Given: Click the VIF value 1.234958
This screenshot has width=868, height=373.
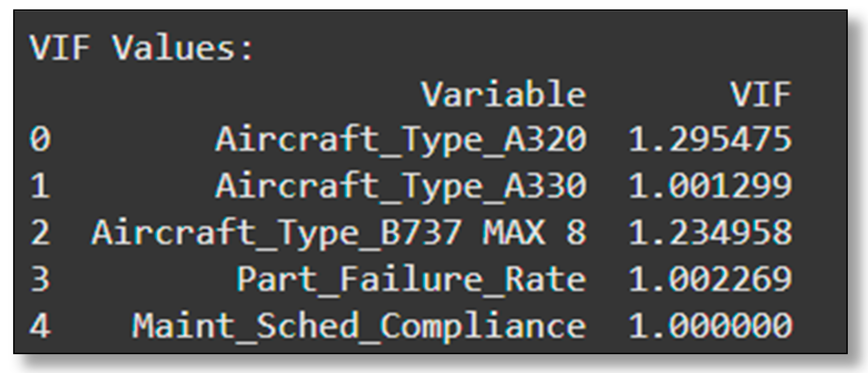Looking at the screenshot, I should [710, 232].
